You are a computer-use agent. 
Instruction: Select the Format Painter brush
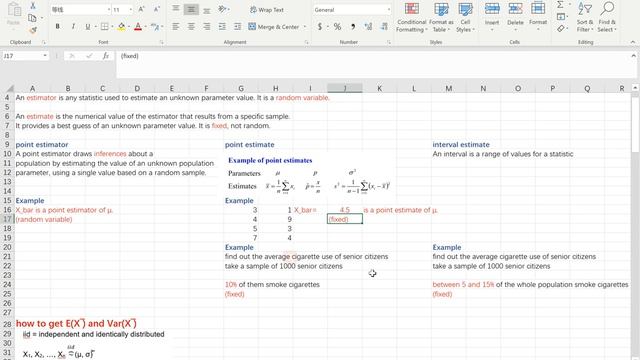click(33, 30)
